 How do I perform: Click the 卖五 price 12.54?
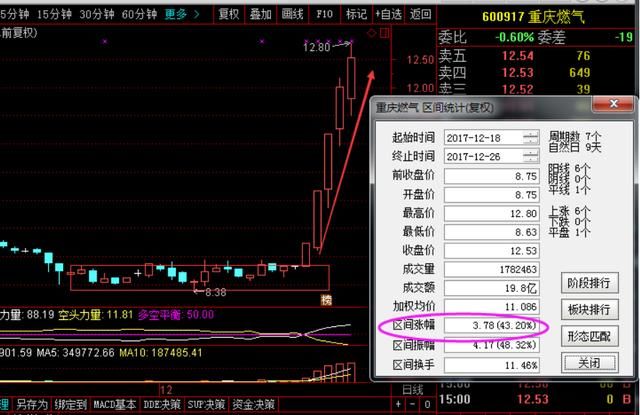coord(518,55)
